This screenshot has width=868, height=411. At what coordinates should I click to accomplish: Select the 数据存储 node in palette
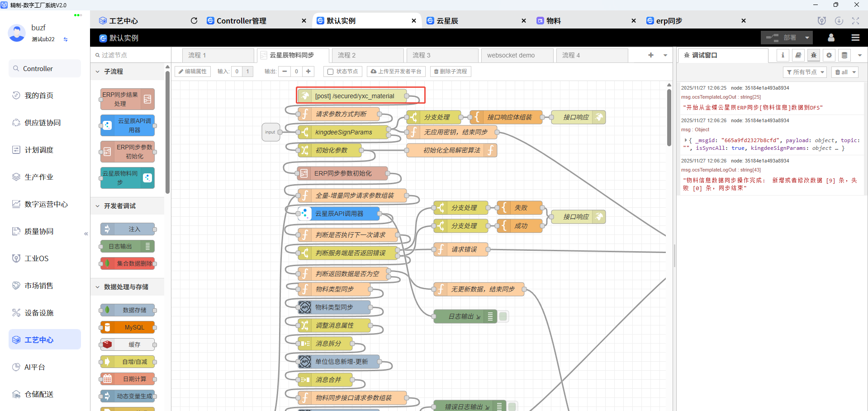128,310
